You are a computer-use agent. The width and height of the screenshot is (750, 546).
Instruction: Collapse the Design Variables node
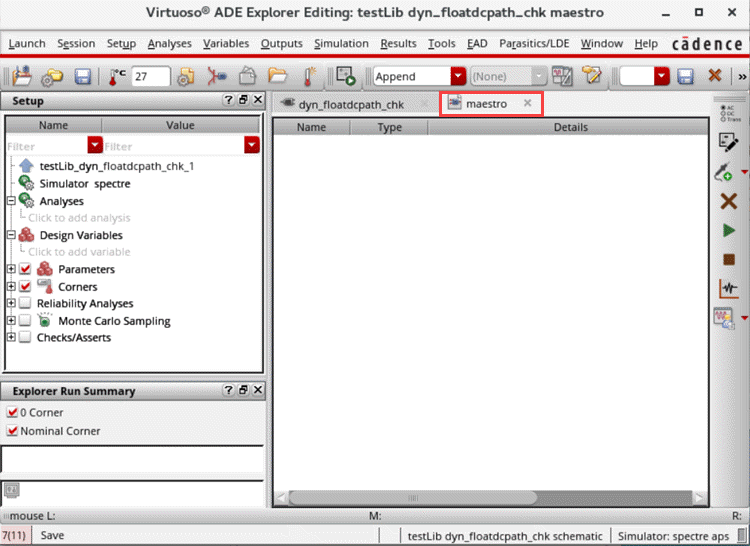click(x=11, y=235)
